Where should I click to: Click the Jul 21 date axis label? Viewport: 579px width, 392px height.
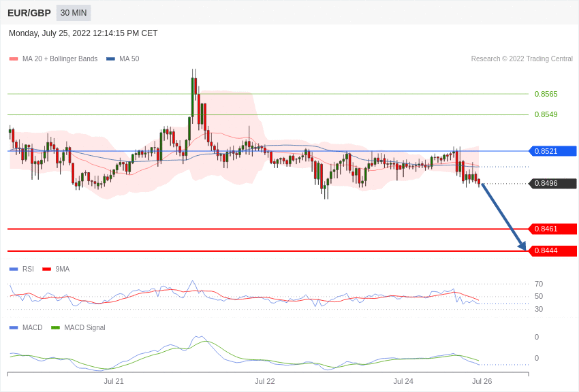pyautogui.click(x=114, y=381)
